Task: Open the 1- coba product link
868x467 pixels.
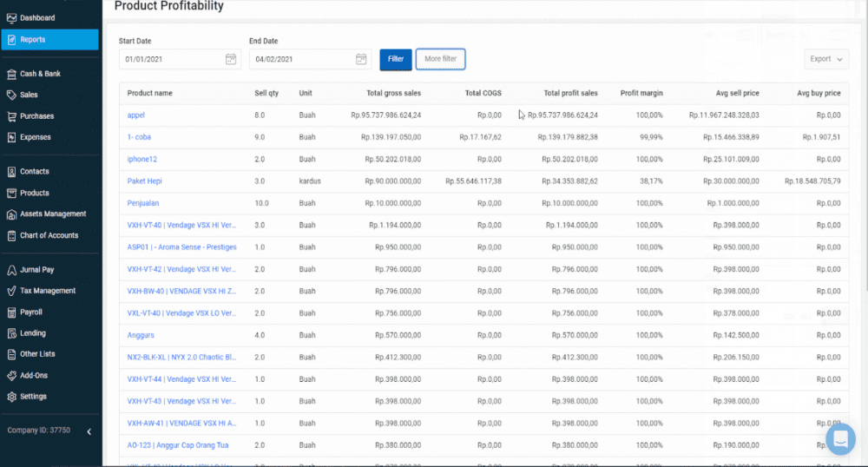Action: 139,137
